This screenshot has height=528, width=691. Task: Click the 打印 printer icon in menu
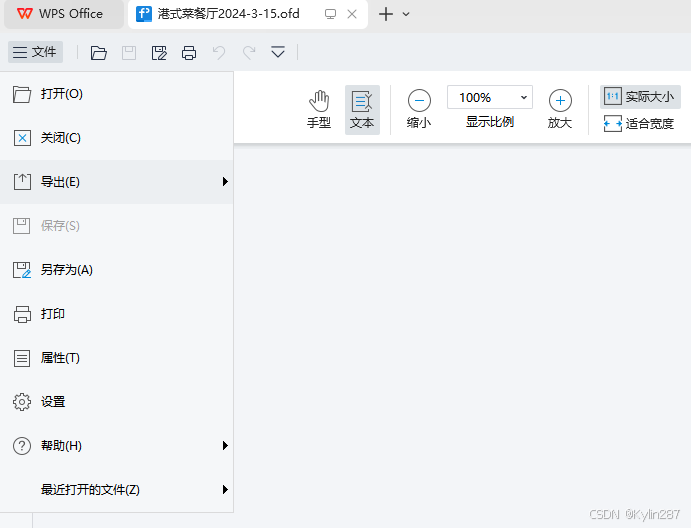tap(22, 314)
